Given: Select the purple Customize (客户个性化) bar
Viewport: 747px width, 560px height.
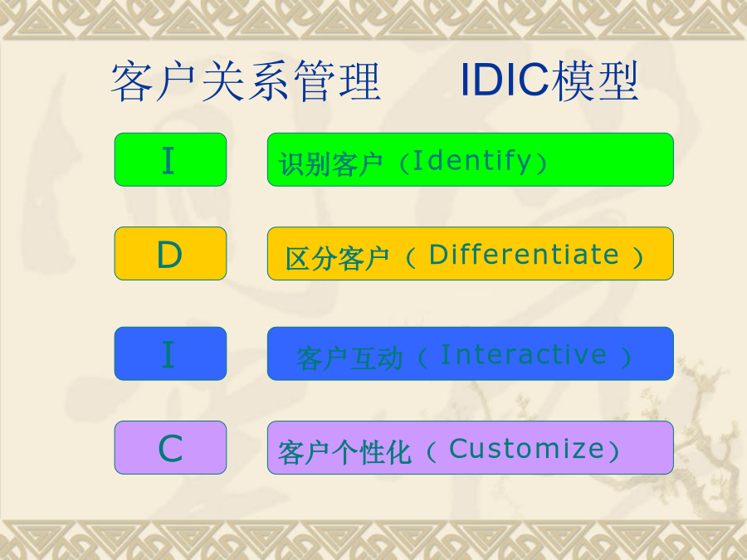Looking at the screenshot, I should point(471,447).
